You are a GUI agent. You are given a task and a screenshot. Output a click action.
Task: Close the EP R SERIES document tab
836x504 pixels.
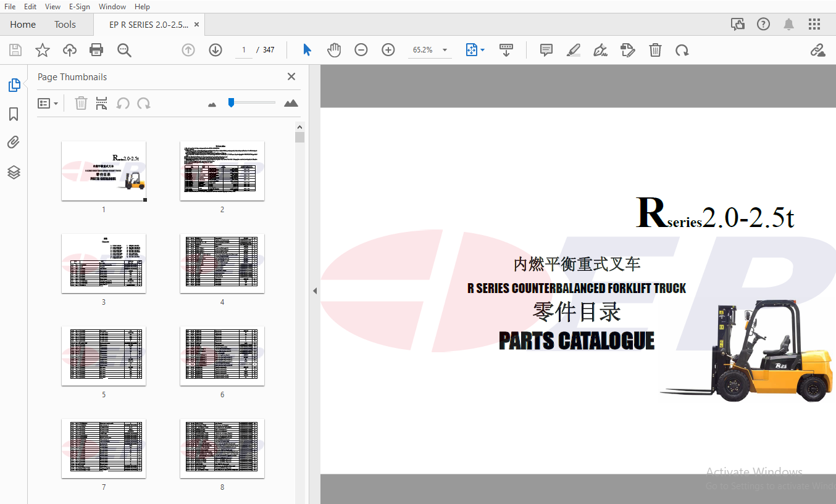tap(196, 25)
